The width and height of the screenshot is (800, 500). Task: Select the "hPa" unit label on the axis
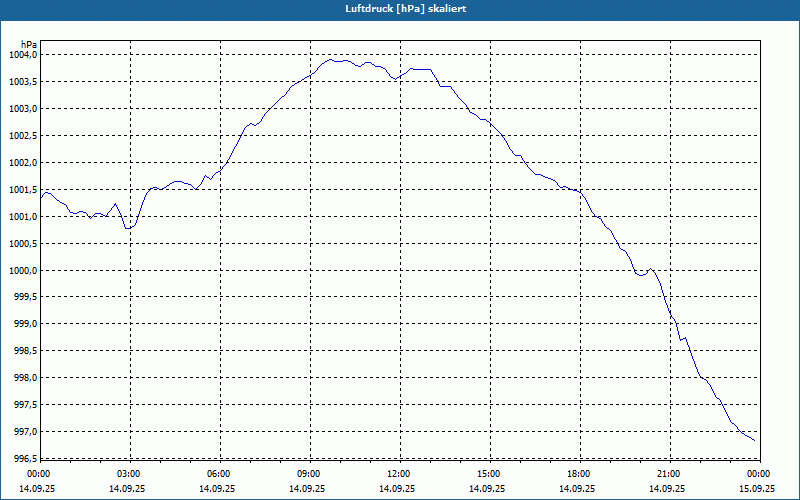pyautogui.click(x=29, y=45)
